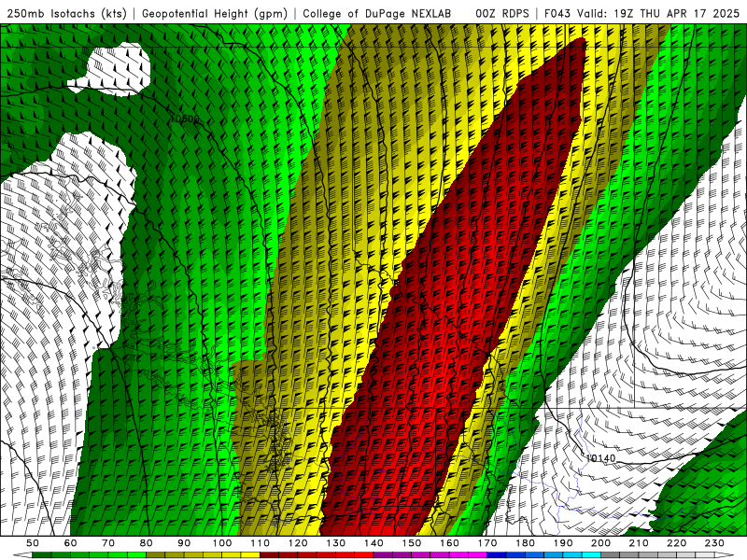This screenshot has width=747, height=560.
Task: Click the "00Z RDPS" model run label
Action: (502, 13)
